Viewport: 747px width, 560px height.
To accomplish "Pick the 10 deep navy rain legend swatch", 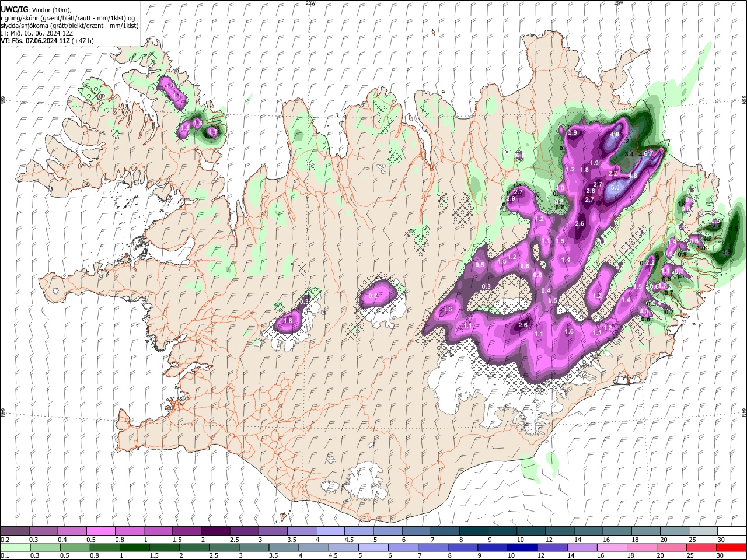I will [523, 547].
